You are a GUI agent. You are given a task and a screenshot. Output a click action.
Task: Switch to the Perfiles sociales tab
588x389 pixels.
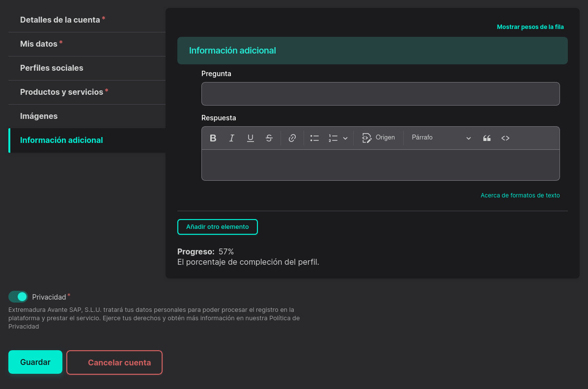[52, 68]
